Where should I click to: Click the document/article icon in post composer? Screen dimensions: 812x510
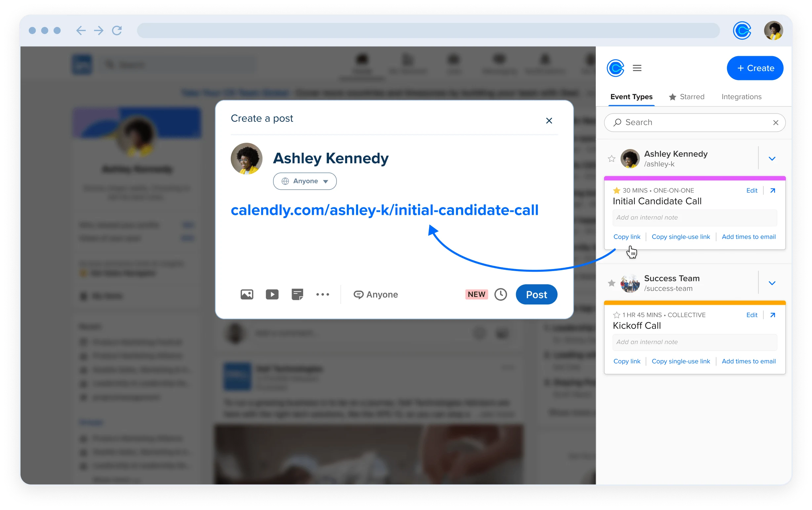297,294
